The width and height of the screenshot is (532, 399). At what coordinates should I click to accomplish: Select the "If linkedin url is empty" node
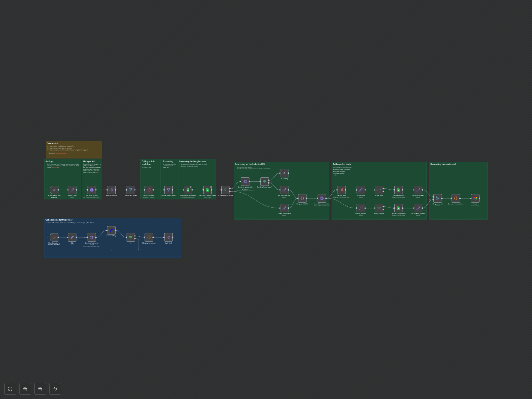[226, 190]
